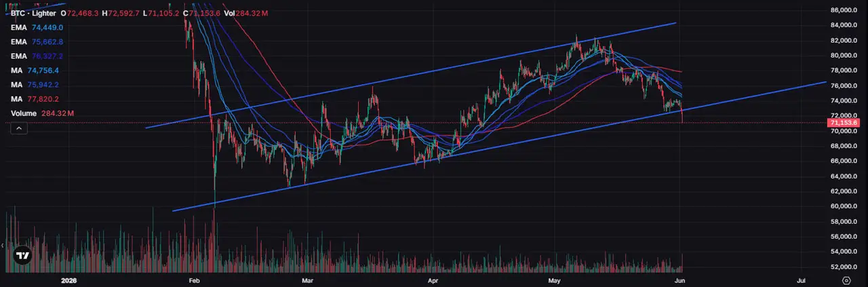Click the 76,000.0 price scale label
The width and height of the screenshot is (868, 287).
tap(844, 85)
